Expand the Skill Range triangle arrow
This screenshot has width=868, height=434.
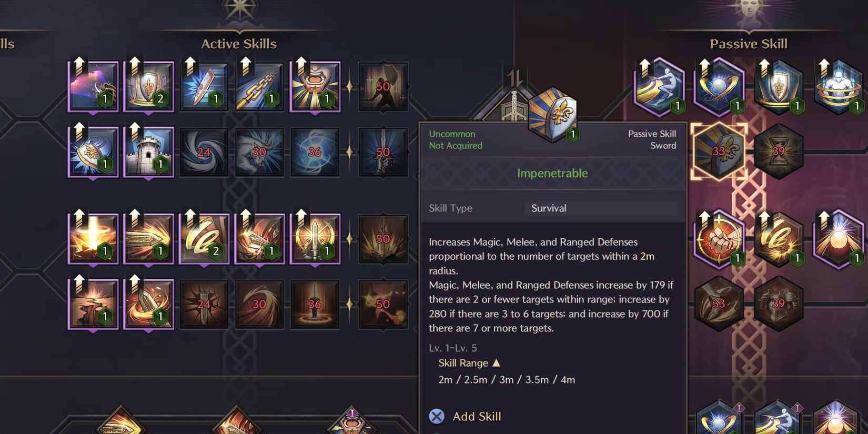point(496,362)
